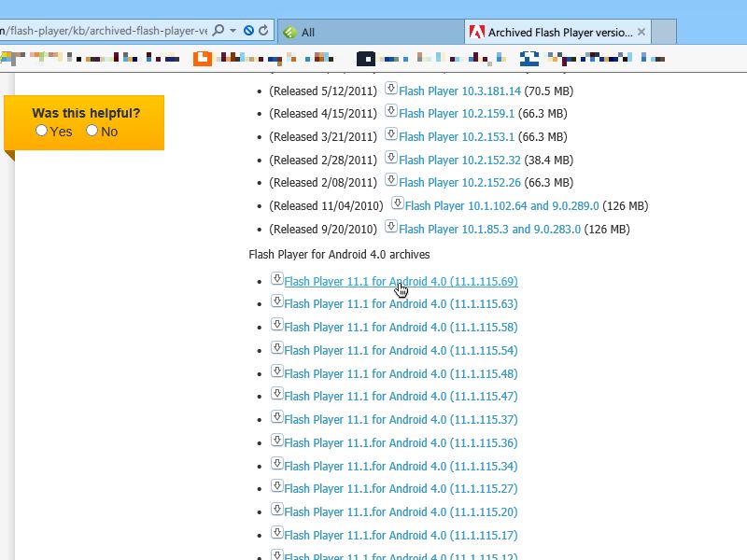Screen dimensions: 747x560
Task: Click download icon beside Android 11.1.115.58
Action: (x=277, y=324)
